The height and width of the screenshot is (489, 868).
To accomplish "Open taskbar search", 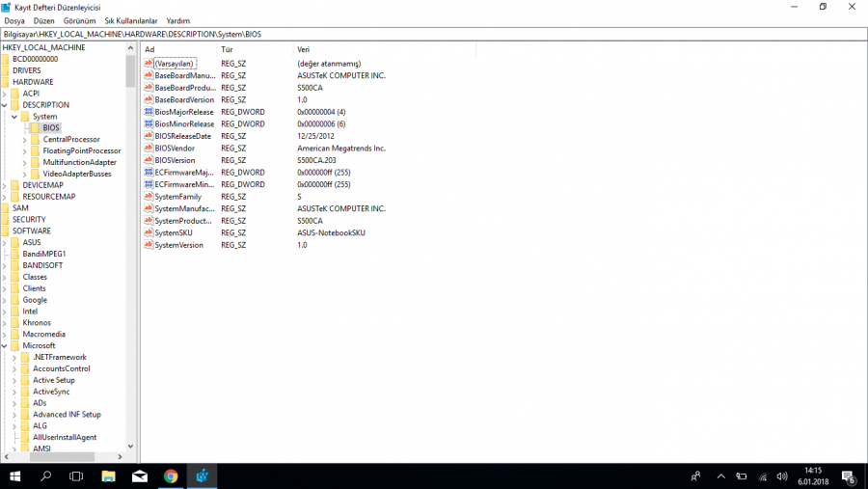I will (46, 476).
